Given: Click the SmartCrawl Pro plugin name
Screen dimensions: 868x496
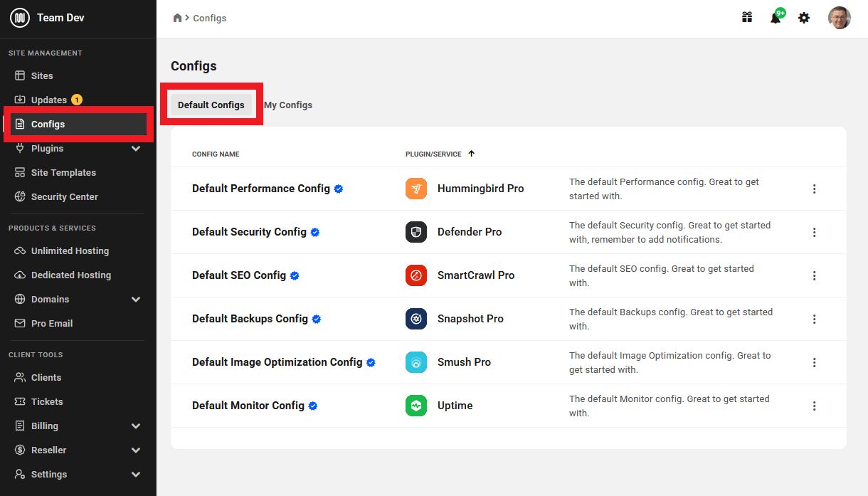Looking at the screenshot, I should click(x=476, y=275).
